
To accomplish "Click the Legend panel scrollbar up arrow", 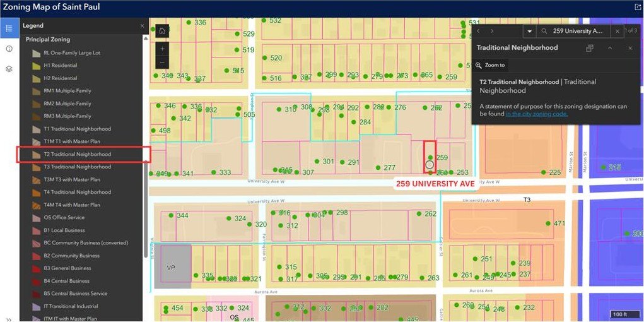I will click(146, 39).
